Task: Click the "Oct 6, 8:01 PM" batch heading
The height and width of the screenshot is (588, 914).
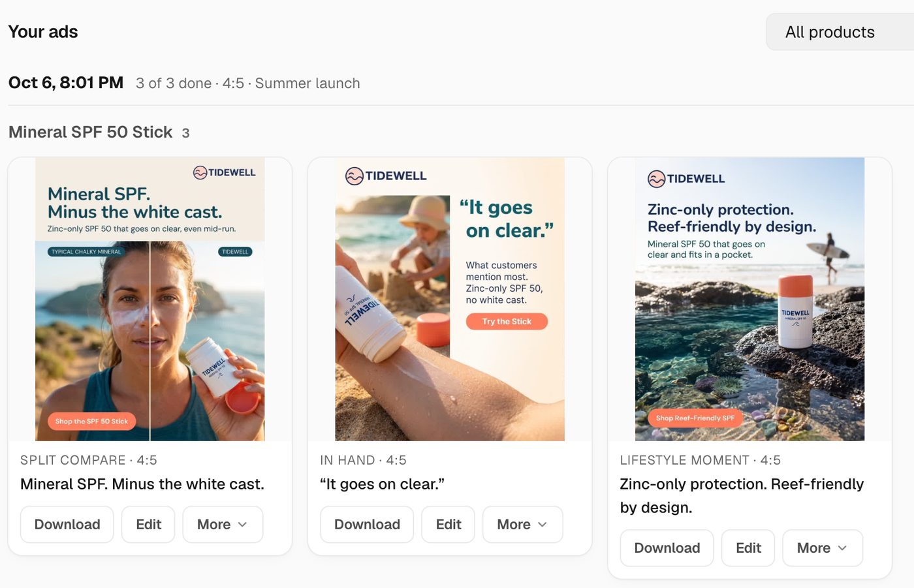Action: click(x=66, y=83)
